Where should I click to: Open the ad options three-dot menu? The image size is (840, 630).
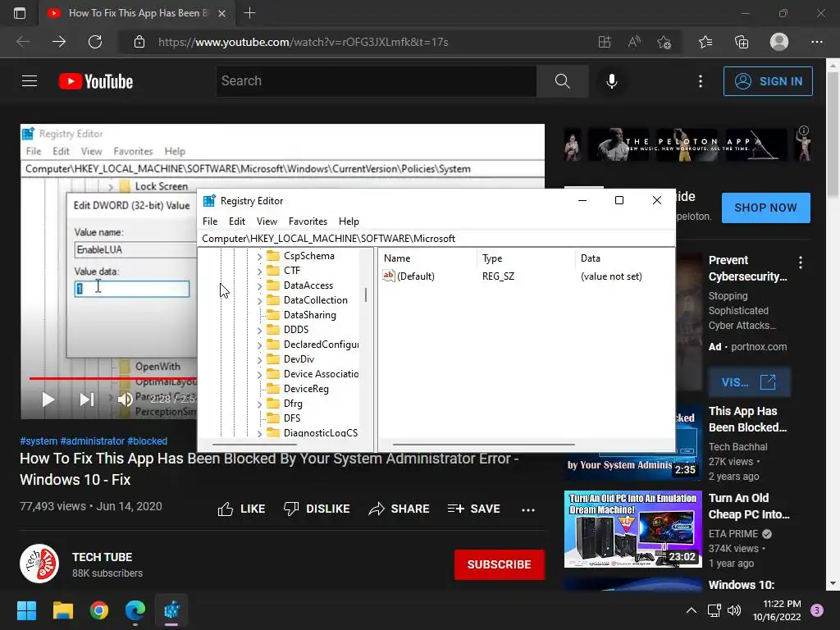coord(801,262)
